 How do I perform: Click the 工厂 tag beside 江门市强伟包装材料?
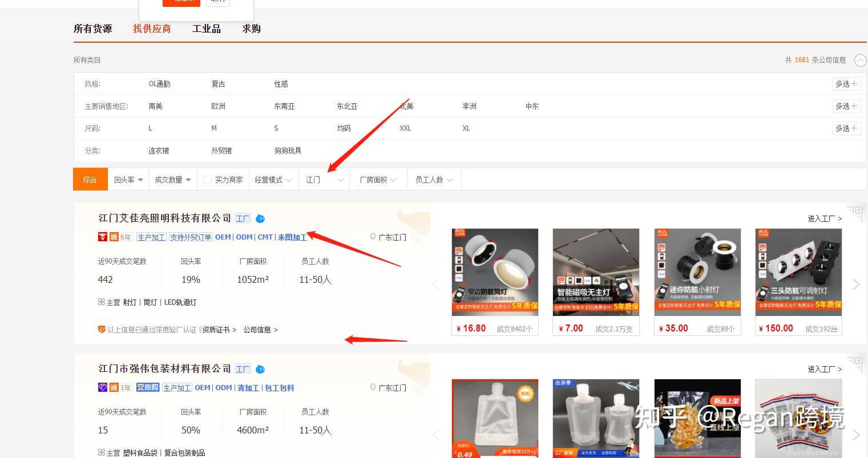243,369
